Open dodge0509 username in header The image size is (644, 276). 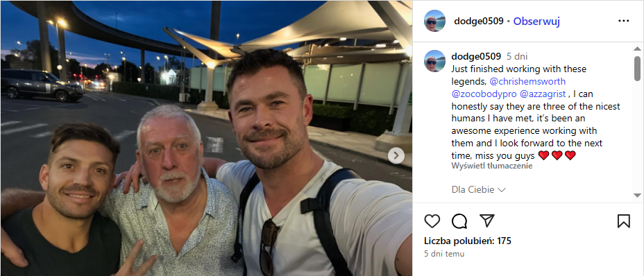pos(478,21)
